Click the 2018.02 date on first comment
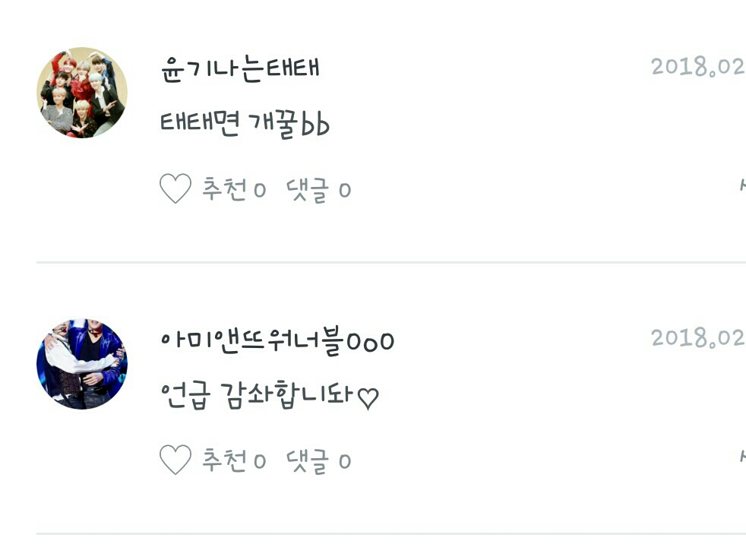This screenshot has width=746, height=560. pos(698,67)
